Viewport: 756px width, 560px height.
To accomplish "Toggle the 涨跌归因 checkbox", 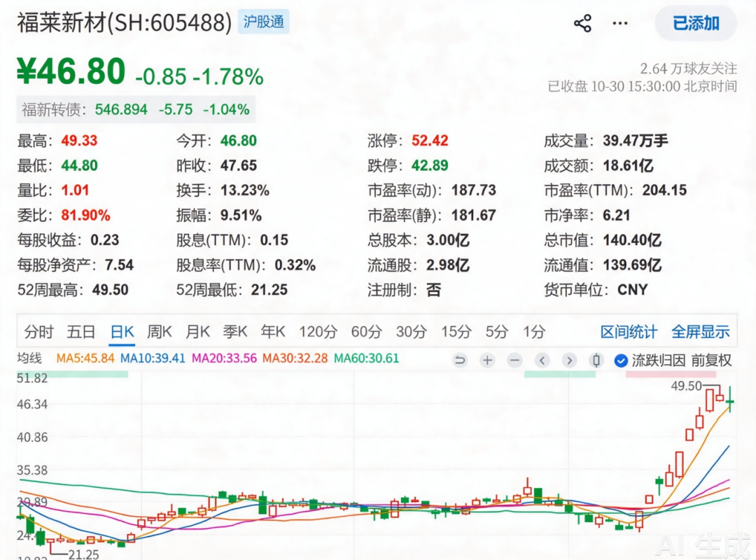I will tap(621, 360).
